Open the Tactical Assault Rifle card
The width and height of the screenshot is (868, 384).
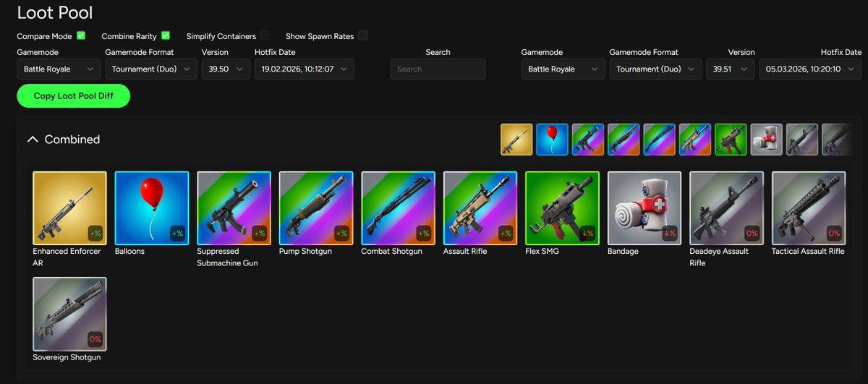[x=809, y=208]
